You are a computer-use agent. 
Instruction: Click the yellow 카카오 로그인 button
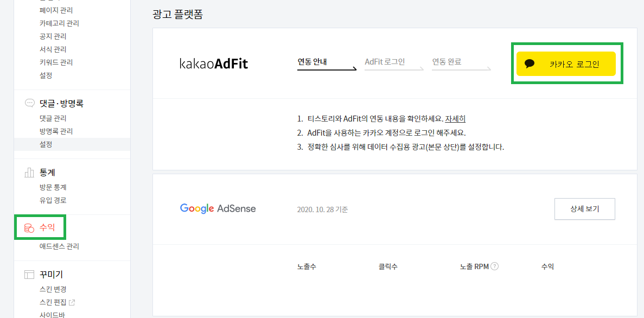tap(566, 63)
